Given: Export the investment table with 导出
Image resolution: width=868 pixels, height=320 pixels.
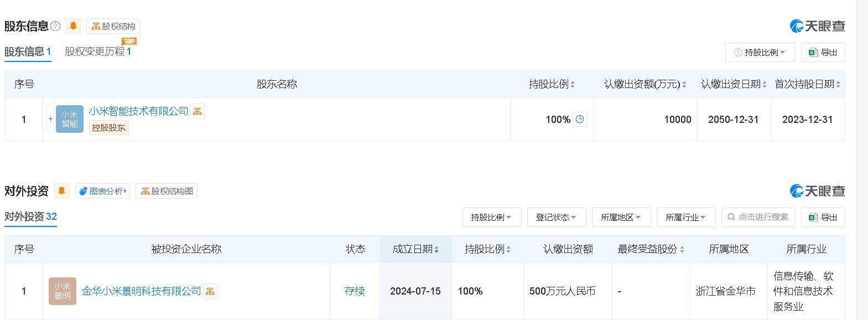Looking at the screenshot, I should (x=823, y=217).
